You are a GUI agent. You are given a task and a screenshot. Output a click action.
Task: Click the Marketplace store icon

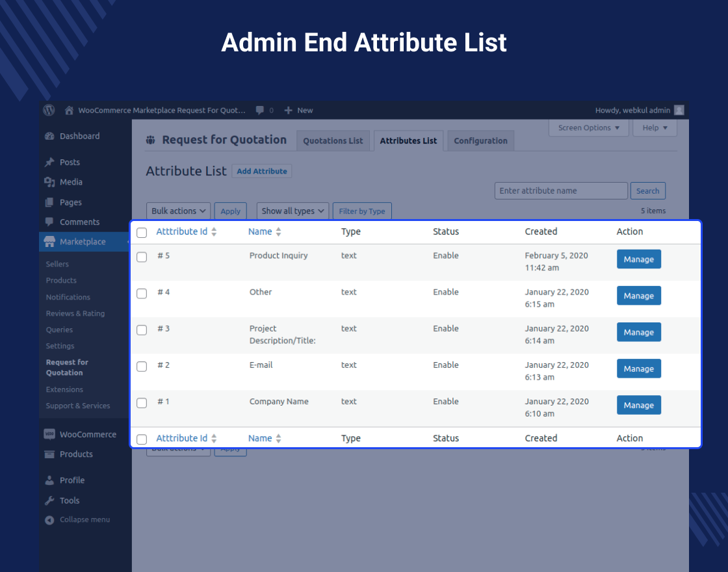[49, 241]
